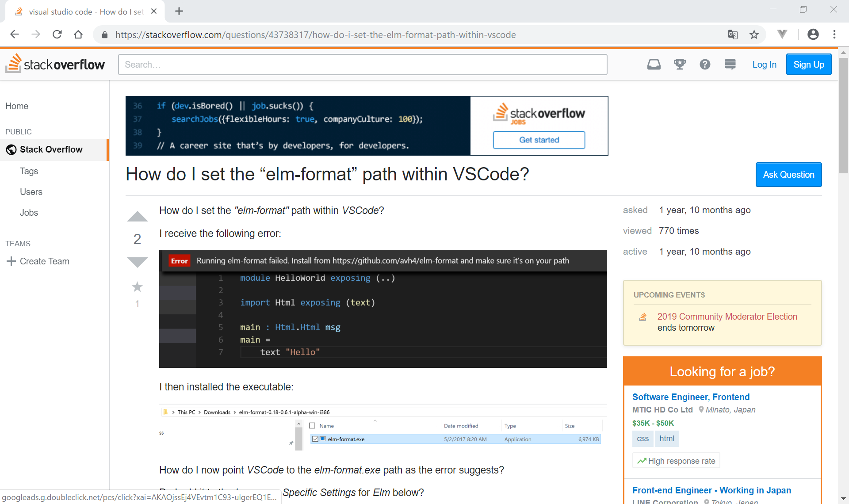849x504 pixels.
Task: Open the Stack Overflow inbox icon
Action: point(654,65)
